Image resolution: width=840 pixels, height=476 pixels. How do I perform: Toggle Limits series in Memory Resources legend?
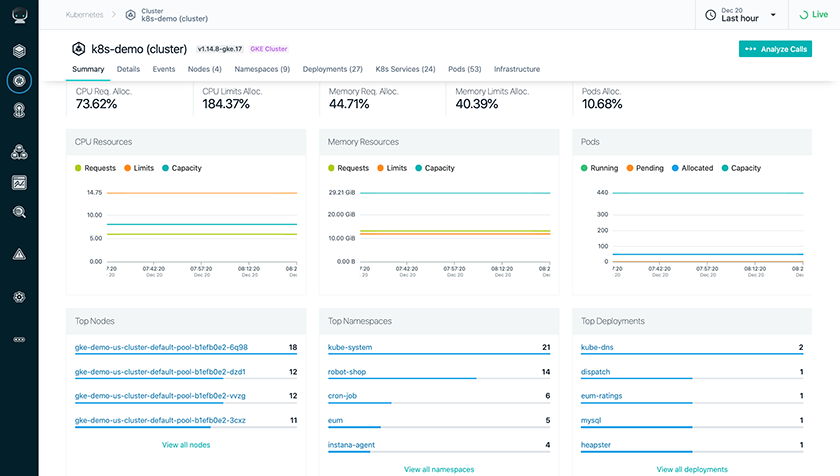392,168
